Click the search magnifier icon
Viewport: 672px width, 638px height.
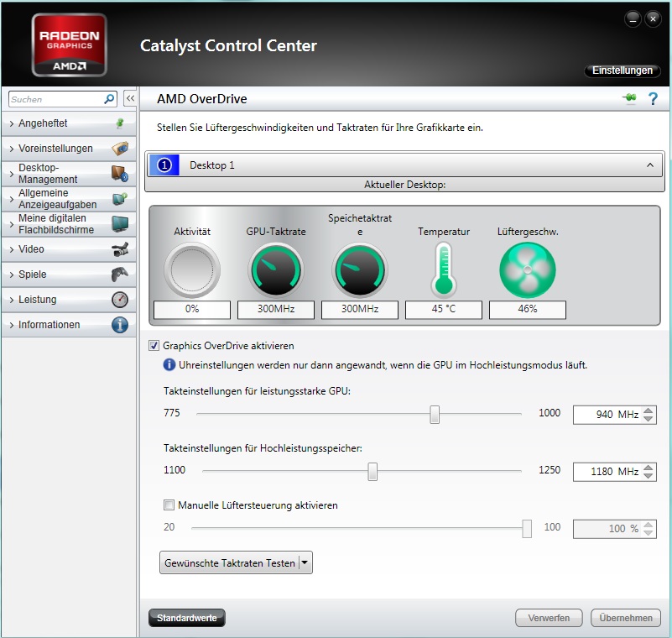tap(109, 99)
